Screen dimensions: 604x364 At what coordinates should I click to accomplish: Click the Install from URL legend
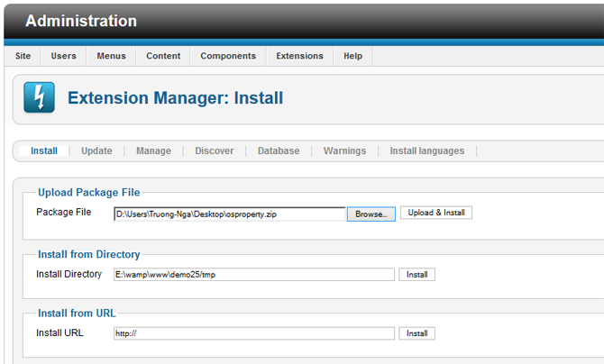coord(77,314)
